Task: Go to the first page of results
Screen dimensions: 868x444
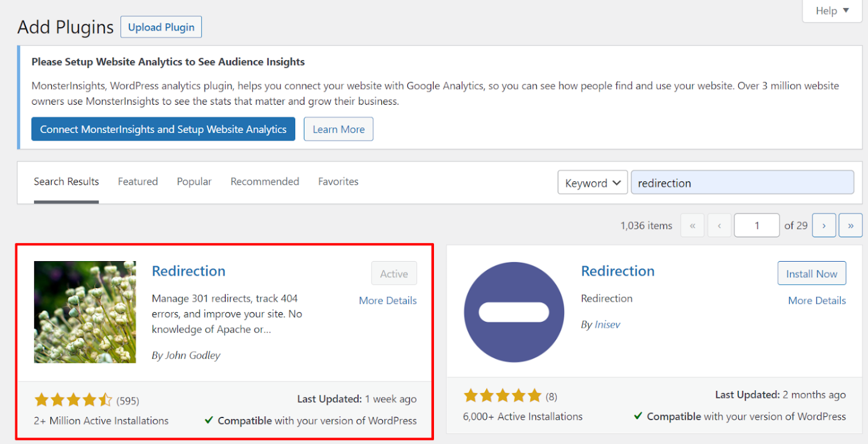Action: tap(693, 226)
